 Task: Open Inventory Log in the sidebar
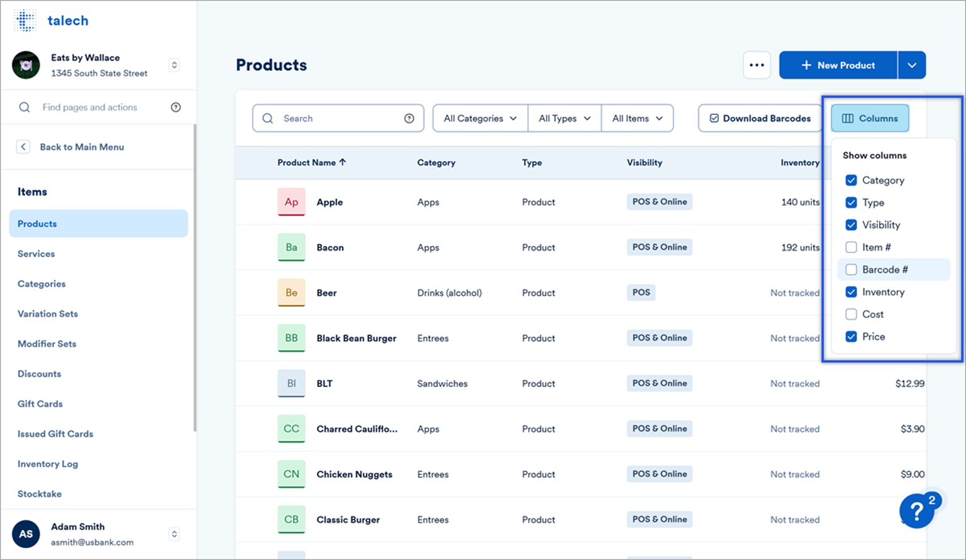(x=48, y=464)
